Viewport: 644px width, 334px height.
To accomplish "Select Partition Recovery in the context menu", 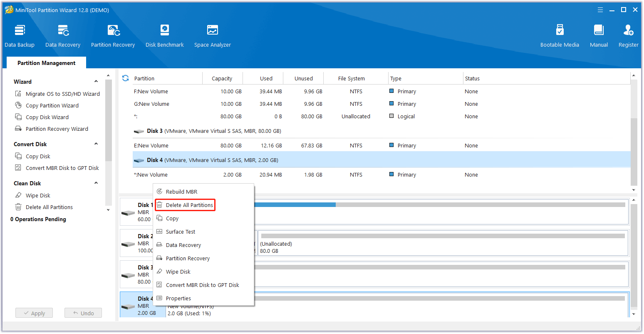I will [x=204, y=258].
